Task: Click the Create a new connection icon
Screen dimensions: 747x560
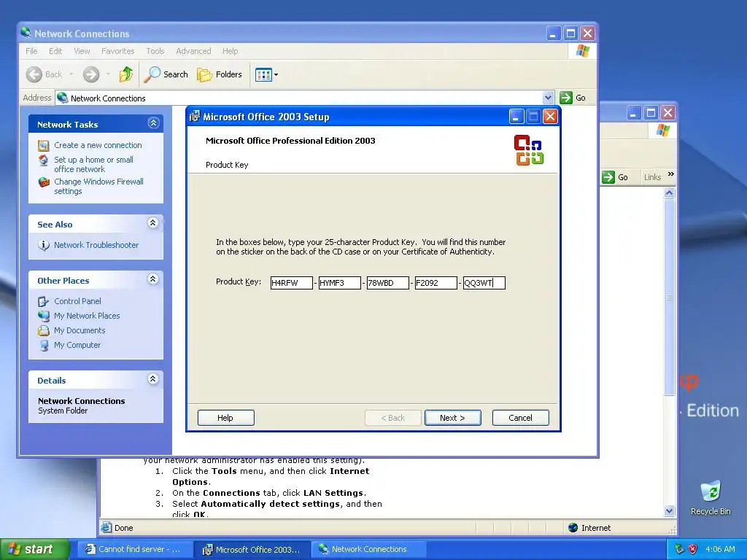Action: click(x=43, y=145)
